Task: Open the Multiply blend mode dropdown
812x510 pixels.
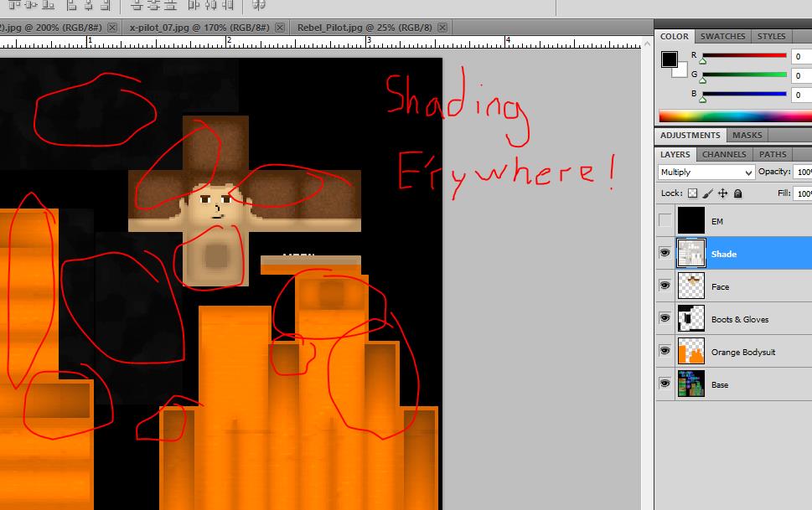Action: tap(706, 172)
